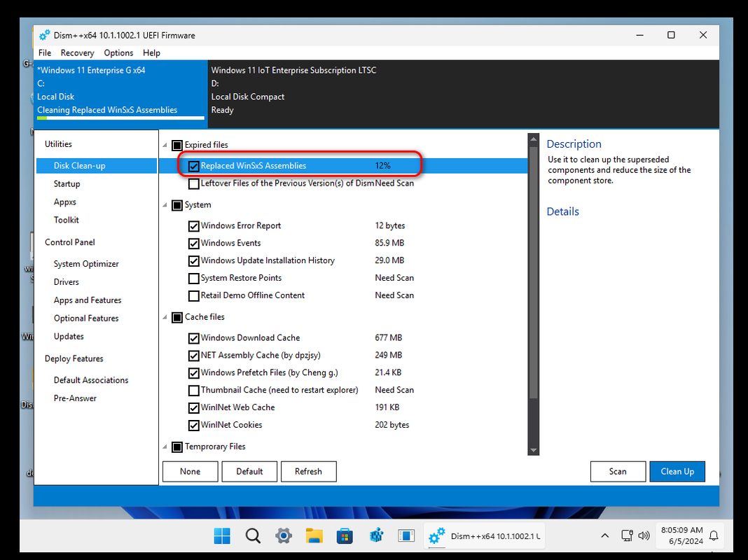
Task: Open Drivers page in sidebar
Action: click(67, 282)
